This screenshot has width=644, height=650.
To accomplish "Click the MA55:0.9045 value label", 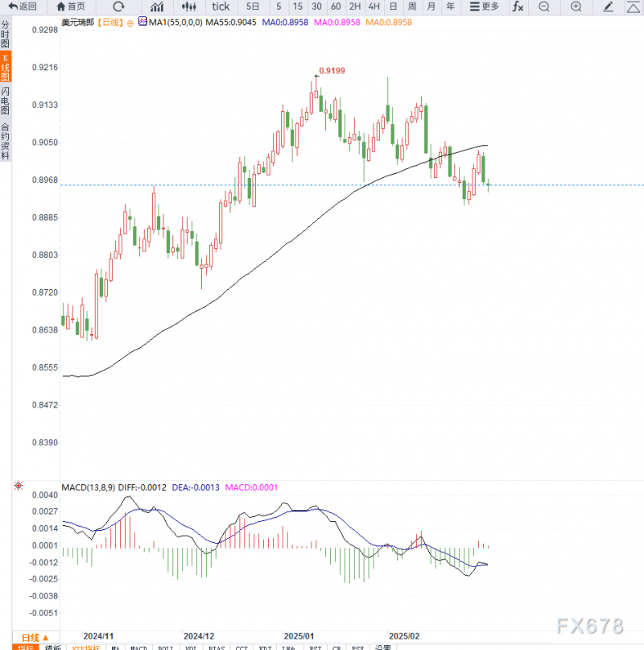I will [x=231, y=23].
